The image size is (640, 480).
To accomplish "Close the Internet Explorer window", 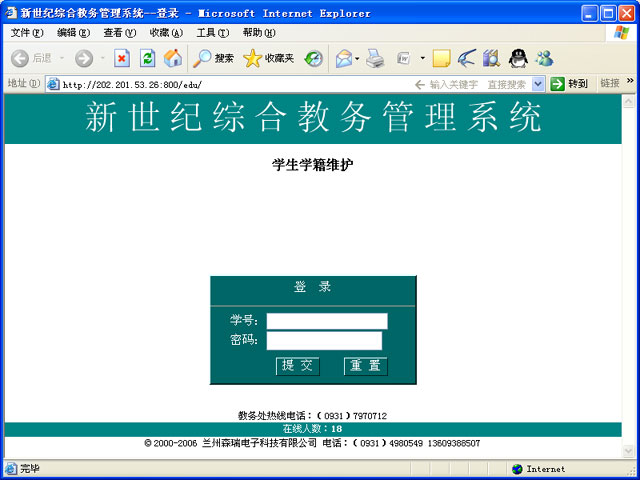I will (x=627, y=13).
